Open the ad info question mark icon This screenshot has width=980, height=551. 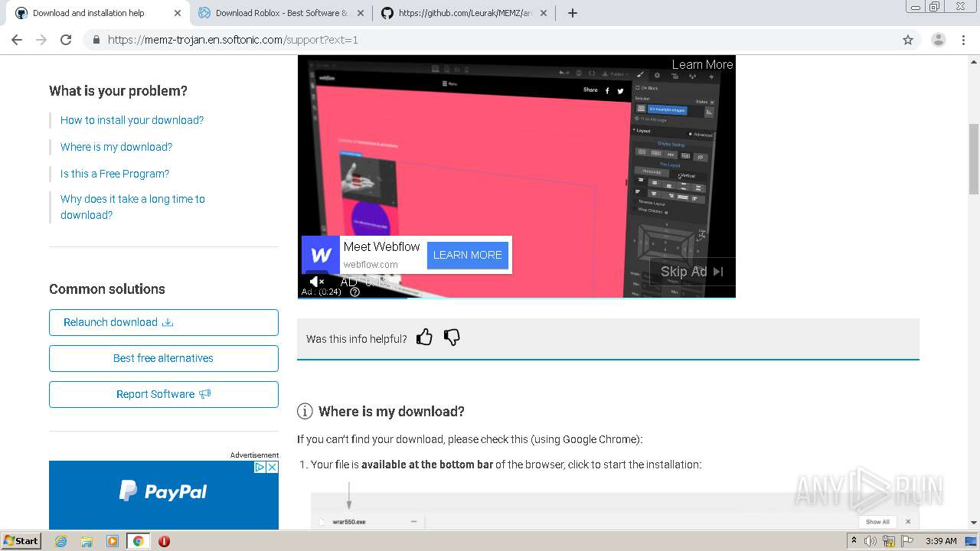pyautogui.click(x=354, y=292)
